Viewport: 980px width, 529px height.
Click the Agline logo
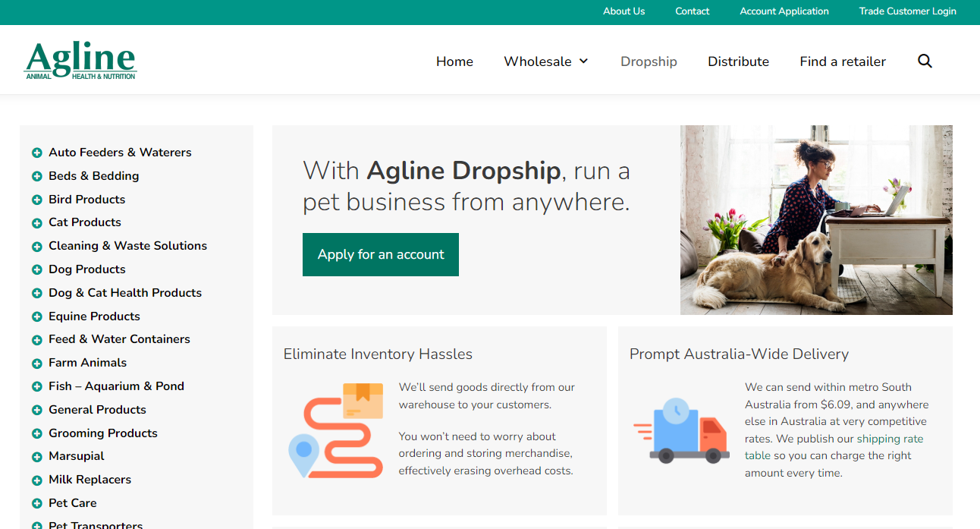[x=80, y=61]
